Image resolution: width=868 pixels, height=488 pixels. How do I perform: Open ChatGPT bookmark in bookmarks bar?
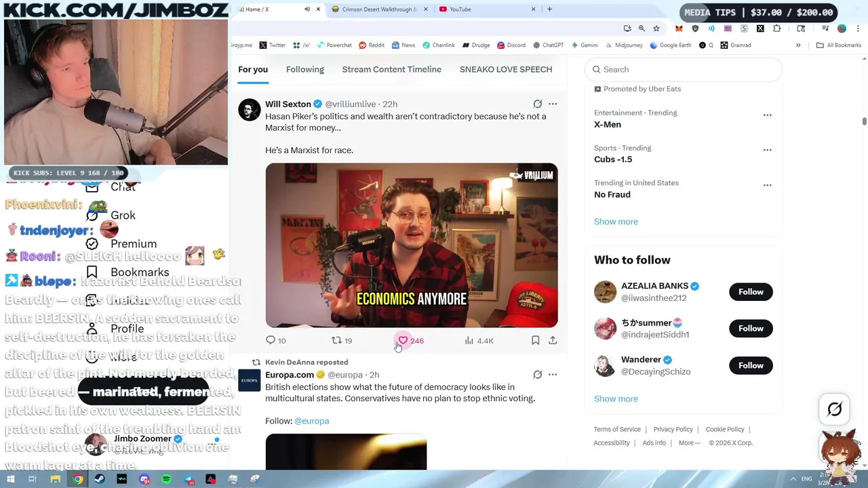click(x=548, y=45)
